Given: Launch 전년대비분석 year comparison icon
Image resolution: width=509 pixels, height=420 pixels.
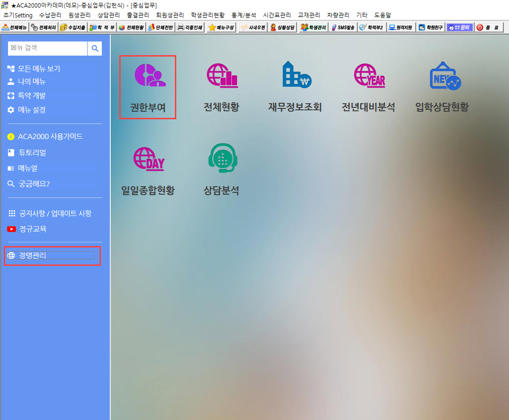Looking at the screenshot, I should (x=369, y=76).
